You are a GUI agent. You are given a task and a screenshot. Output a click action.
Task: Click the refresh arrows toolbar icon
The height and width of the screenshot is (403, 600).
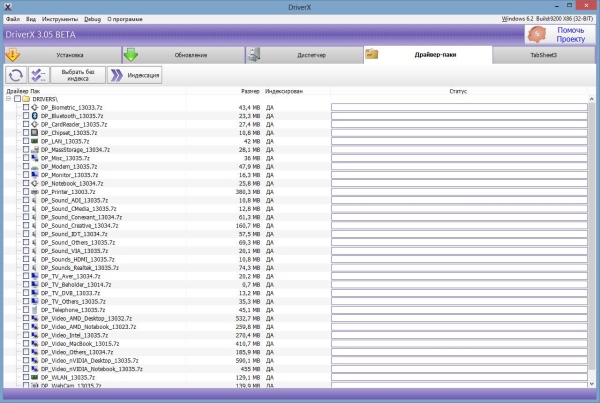click(x=16, y=75)
